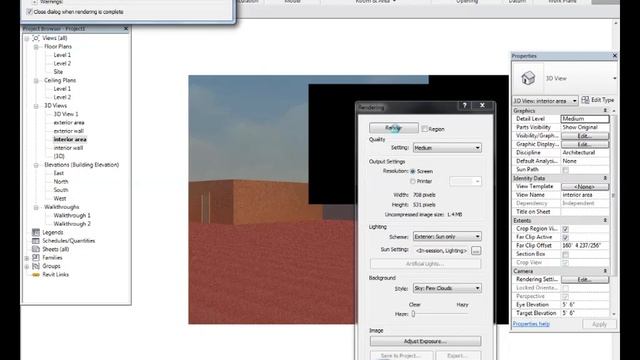Toggle the Section Box checkbox
Screen dimensions: 640x360
[x=565, y=254]
